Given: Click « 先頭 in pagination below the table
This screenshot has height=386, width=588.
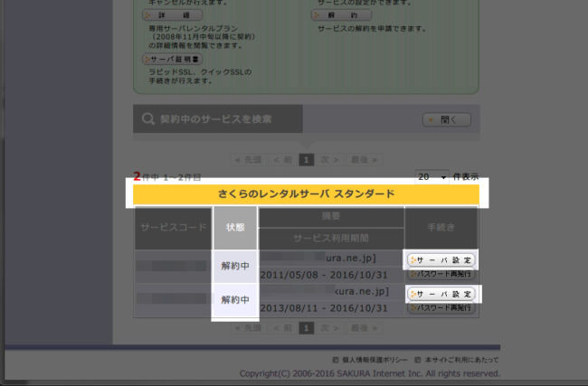Looking at the screenshot, I should 248,328.
